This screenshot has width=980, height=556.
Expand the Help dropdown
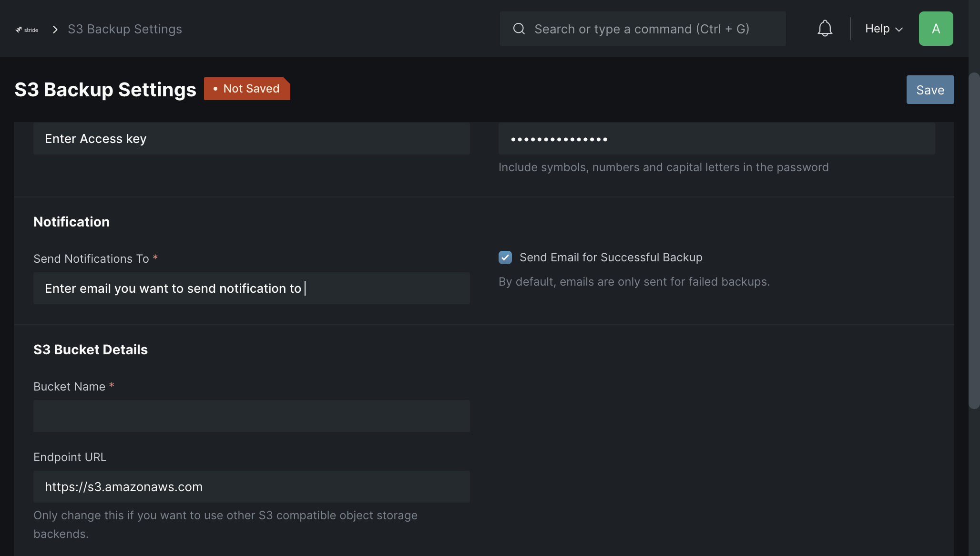pyautogui.click(x=884, y=29)
